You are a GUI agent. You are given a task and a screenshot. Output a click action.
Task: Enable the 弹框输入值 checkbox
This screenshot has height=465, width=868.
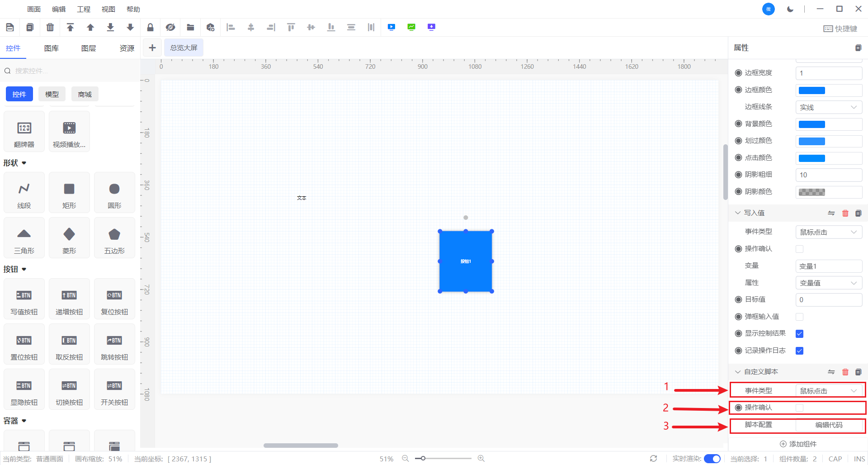click(x=799, y=317)
